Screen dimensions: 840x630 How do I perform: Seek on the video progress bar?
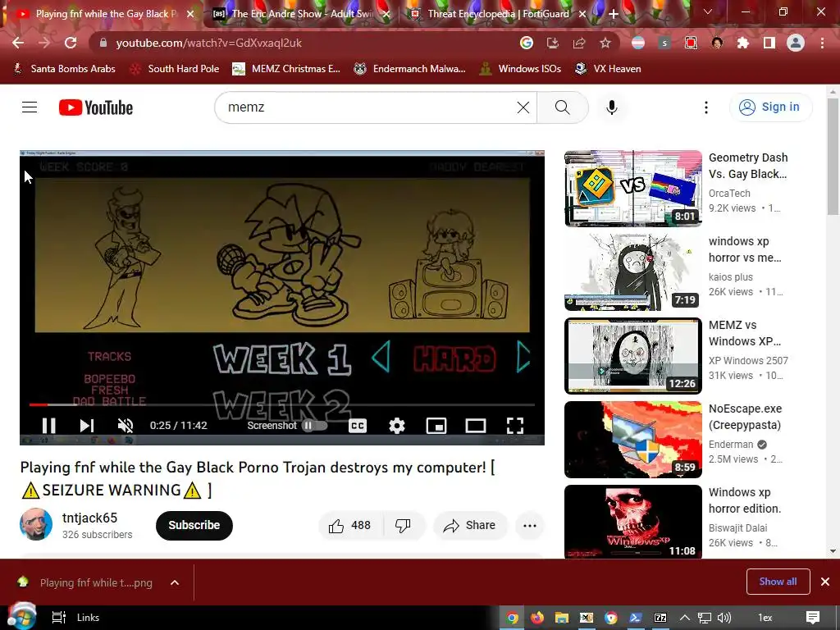point(282,404)
